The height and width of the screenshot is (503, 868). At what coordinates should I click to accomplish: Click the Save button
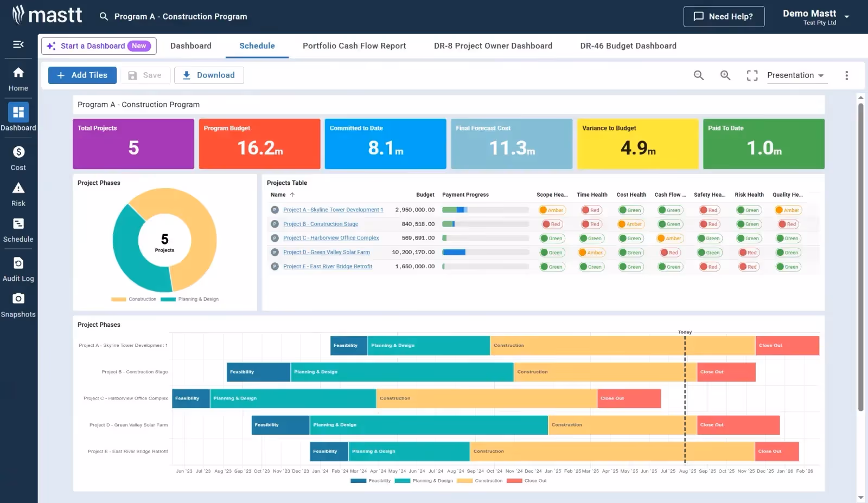(x=145, y=75)
